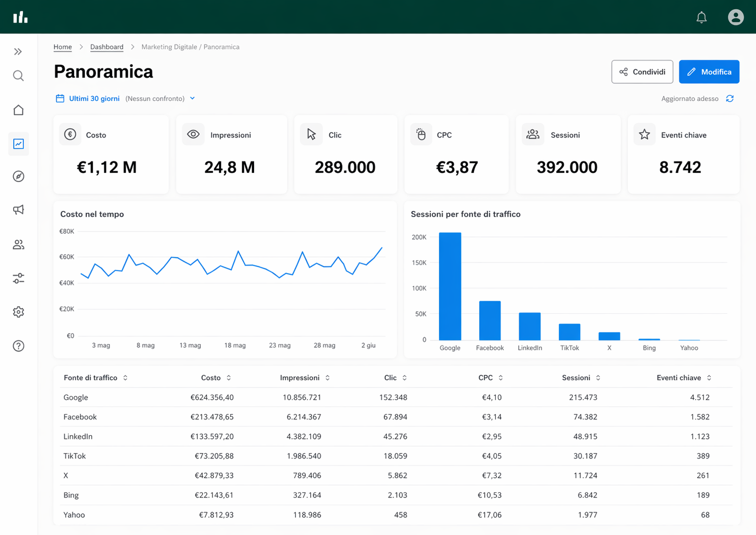The width and height of the screenshot is (756, 535).
Task: Click the people icon on Sessioni card
Action: point(533,134)
